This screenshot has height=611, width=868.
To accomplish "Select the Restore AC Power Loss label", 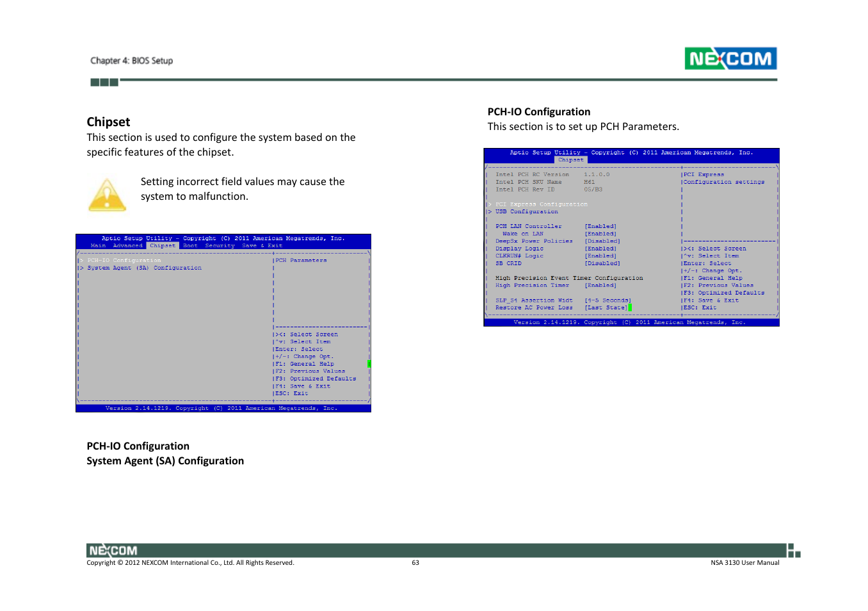I will pyautogui.click(x=534, y=308).
